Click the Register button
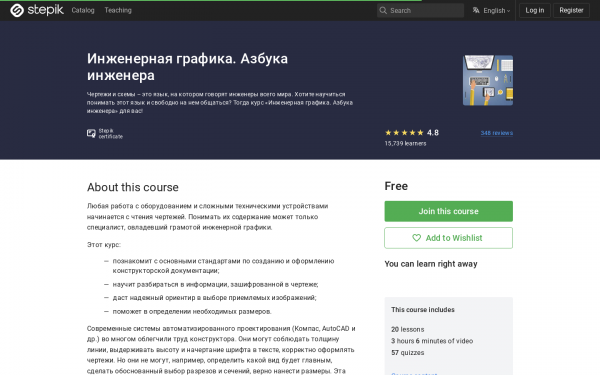The height and width of the screenshot is (375, 600). point(571,10)
